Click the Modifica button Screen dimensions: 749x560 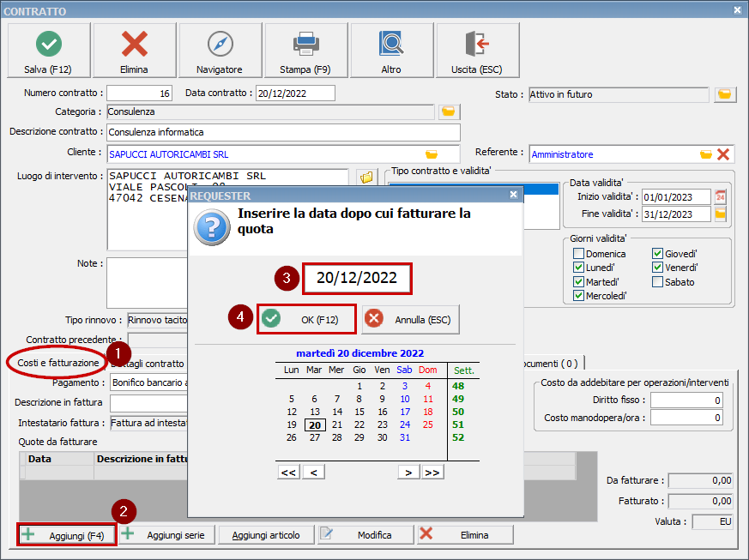tap(365, 535)
